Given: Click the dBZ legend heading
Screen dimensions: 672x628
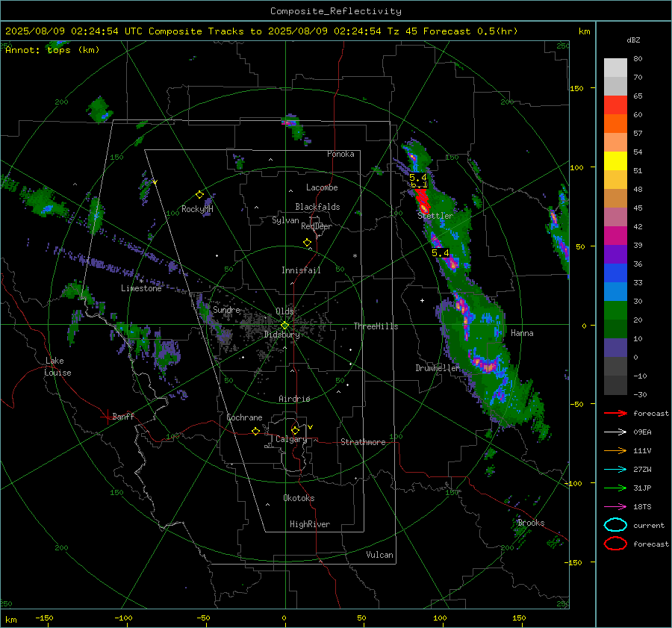Looking at the screenshot, I should point(633,40).
